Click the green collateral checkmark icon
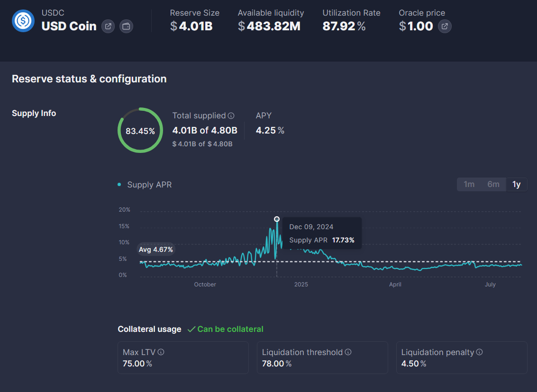 click(191, 329)
